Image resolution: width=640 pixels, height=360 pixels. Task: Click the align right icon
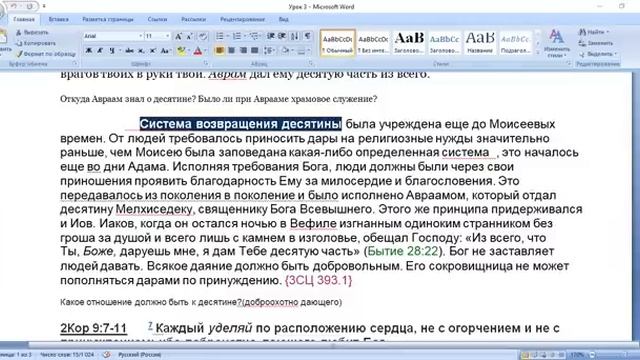[x=243, y=51]
